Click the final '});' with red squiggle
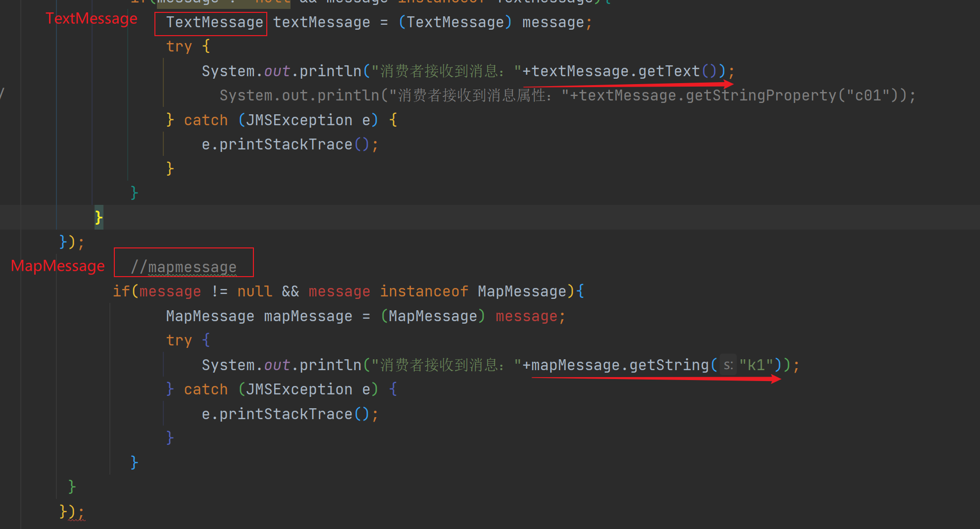 click(72, 512)
